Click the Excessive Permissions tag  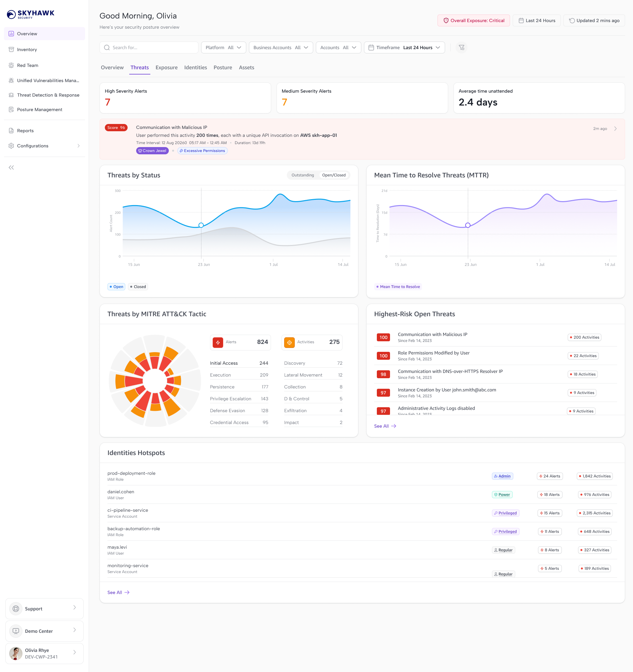[202, 151]
